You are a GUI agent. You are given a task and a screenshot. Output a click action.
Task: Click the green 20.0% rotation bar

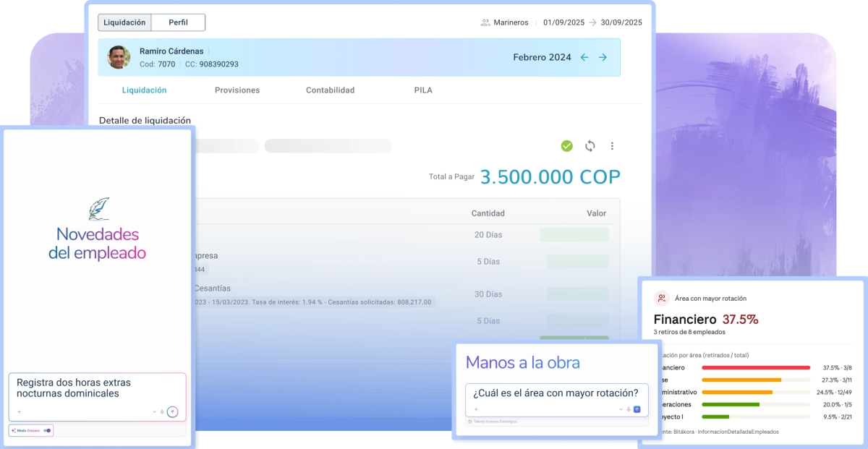[x=731, y=404]
